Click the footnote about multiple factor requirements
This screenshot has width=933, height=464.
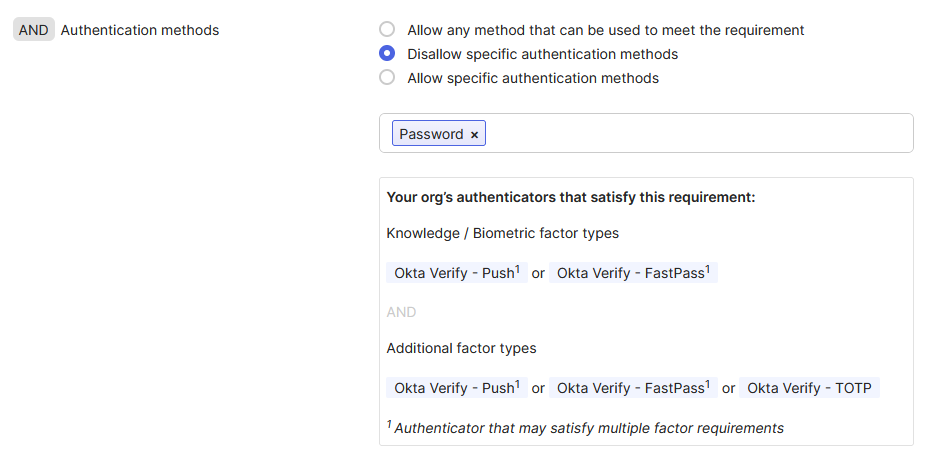point(588,428)
